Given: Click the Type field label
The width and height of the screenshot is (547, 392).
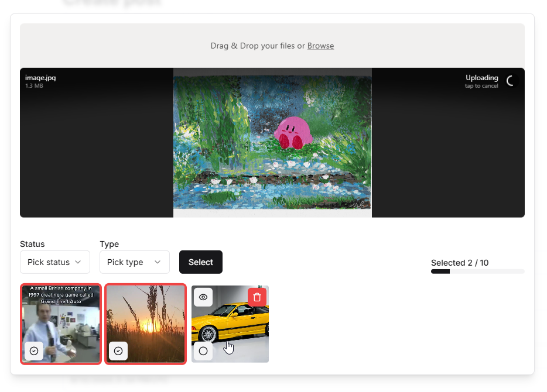Looking at the screenshot, I should (109, 244).
